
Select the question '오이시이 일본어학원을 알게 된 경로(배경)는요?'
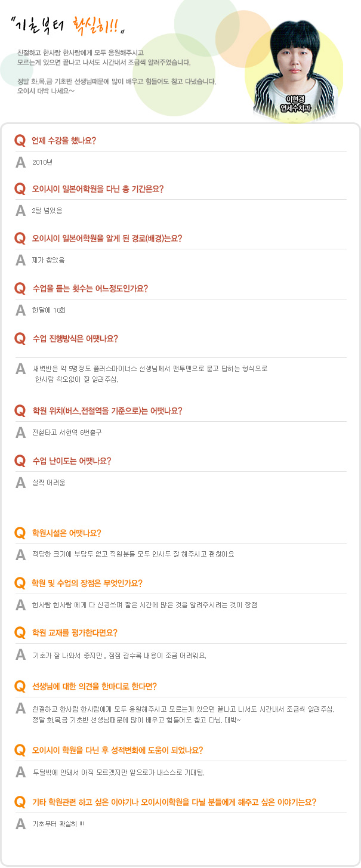click(x=107, y=239)
